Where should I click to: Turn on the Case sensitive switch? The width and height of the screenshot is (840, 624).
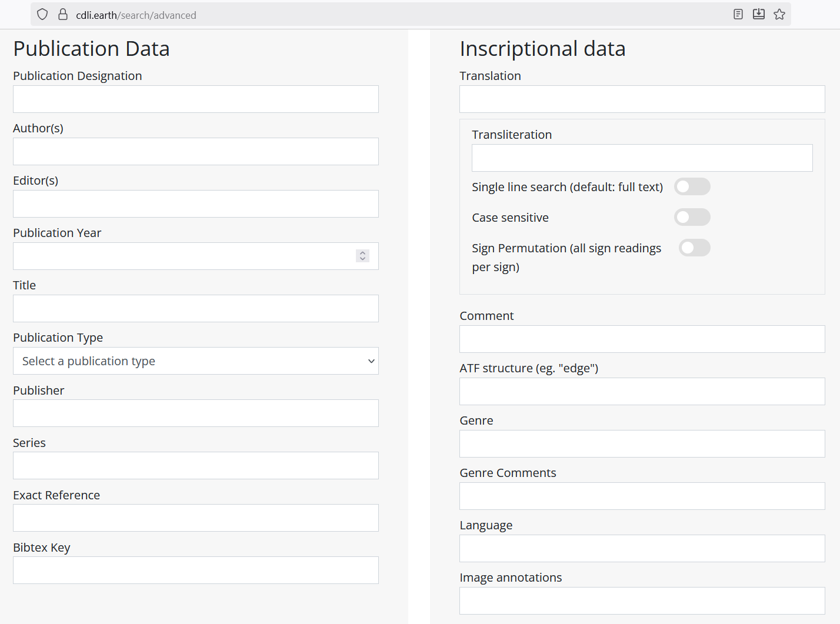pyautogui.click(x=692, y=218)
